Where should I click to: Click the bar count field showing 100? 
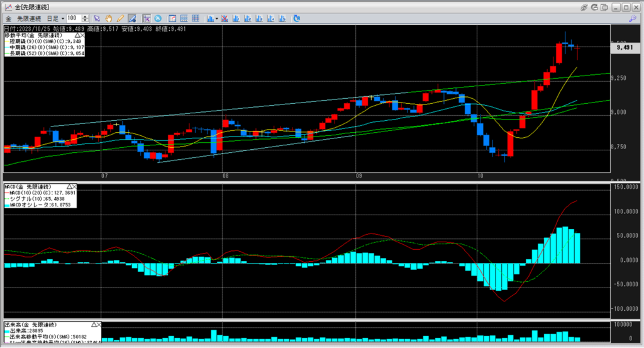point(73,18)
